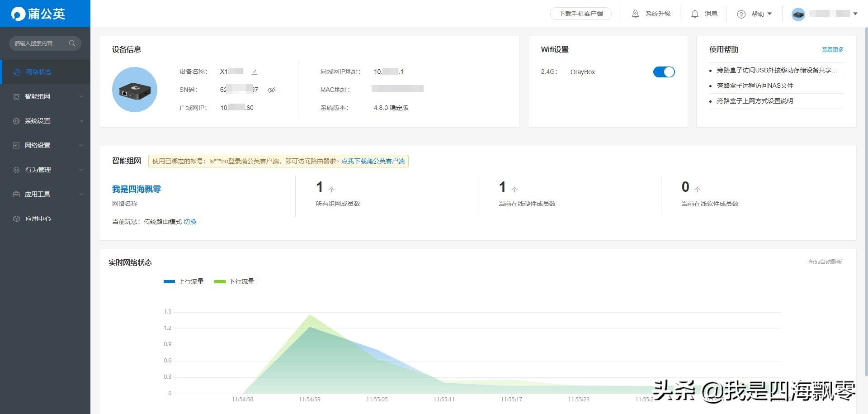
Task: Click the edit pencil next to device name
Action: (255, 72)
